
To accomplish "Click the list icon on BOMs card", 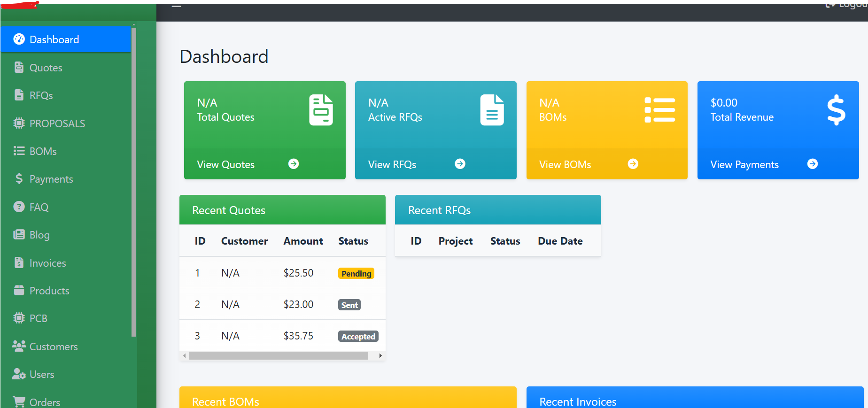I will (x=659, y=110).
